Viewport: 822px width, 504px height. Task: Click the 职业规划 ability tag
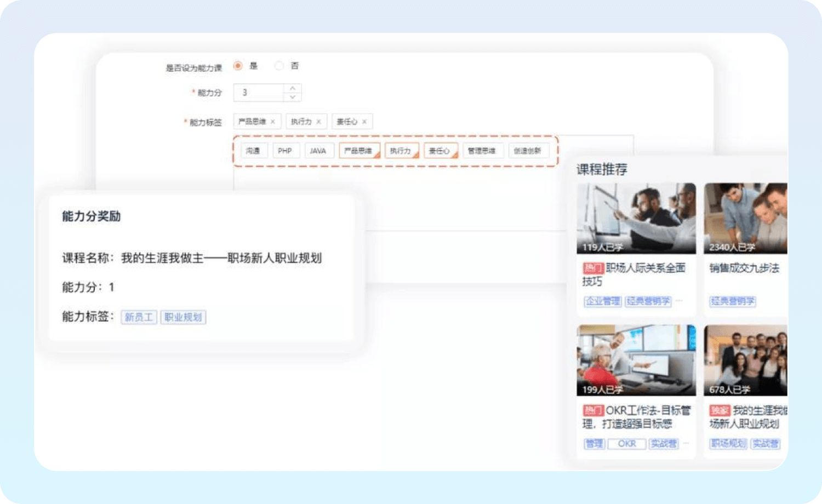[183, 317]
